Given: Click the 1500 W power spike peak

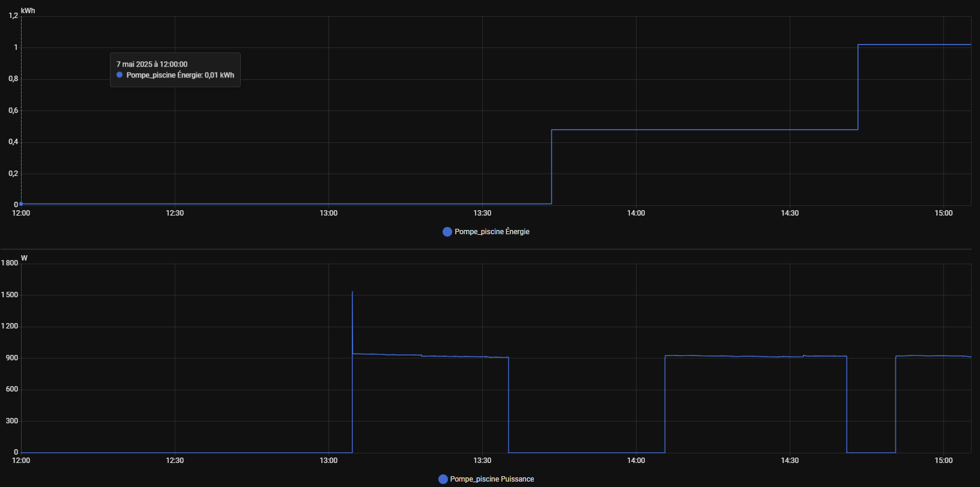Looking at the screenshot, I should click(352, 292).
